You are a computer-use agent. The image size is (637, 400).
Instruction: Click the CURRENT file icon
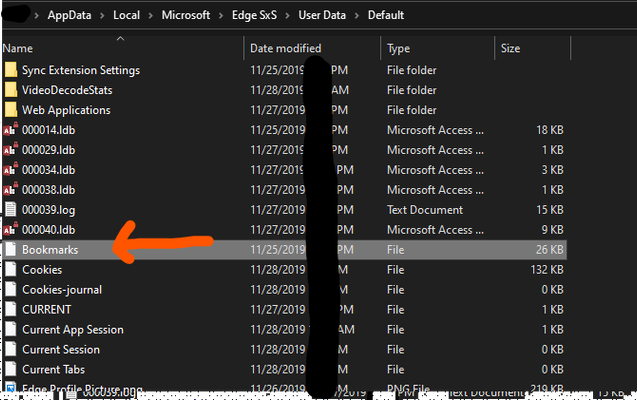coord(11,309)
